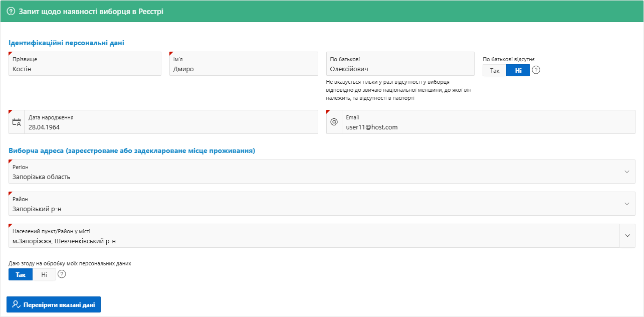Viewport: 644px width, 317px height.
Task: Open the Населений пункт/Район у місті list arrow
Action: pos(627,236)
